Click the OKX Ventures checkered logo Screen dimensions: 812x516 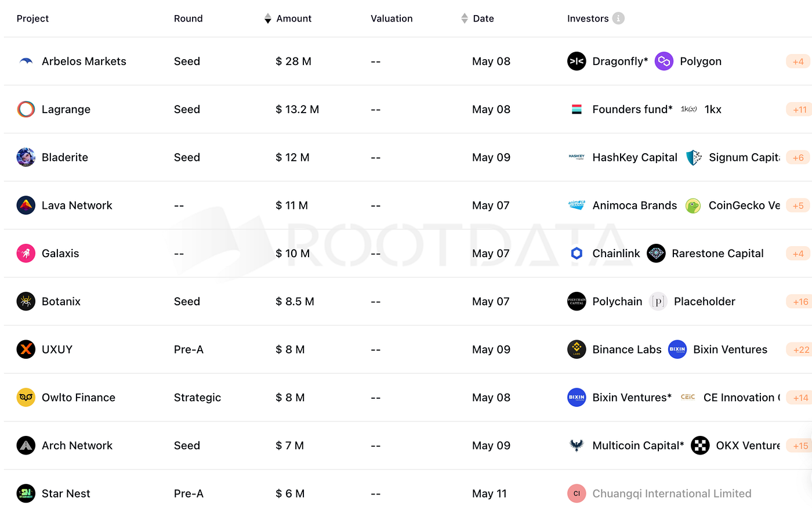click(x=700, y=445)
